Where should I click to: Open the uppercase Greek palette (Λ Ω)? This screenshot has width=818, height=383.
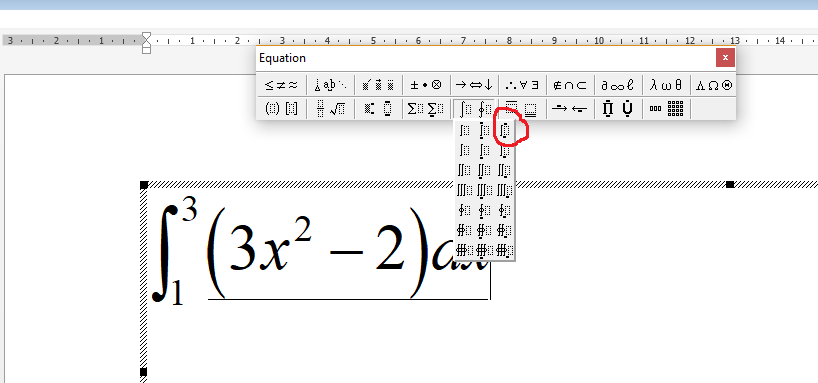(x=713, y=85)
